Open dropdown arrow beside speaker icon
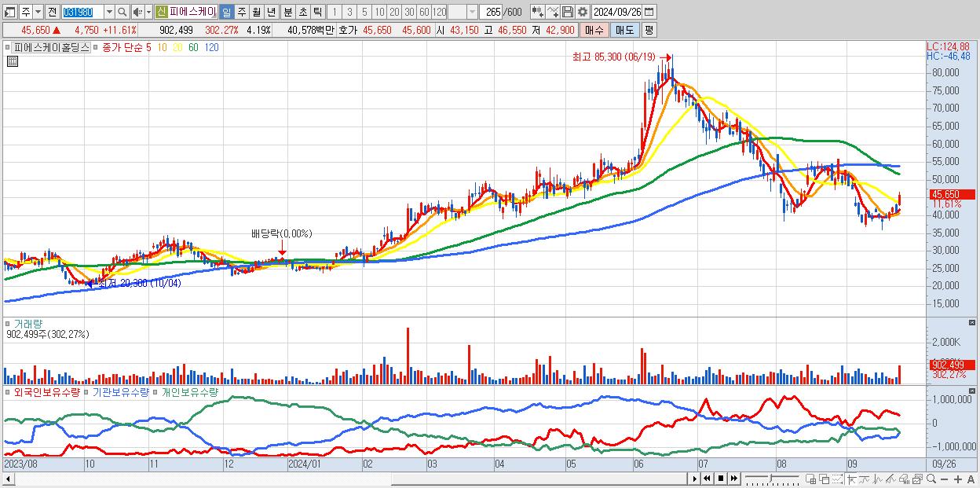The image size is (980, 488). (x=148, y=12)
